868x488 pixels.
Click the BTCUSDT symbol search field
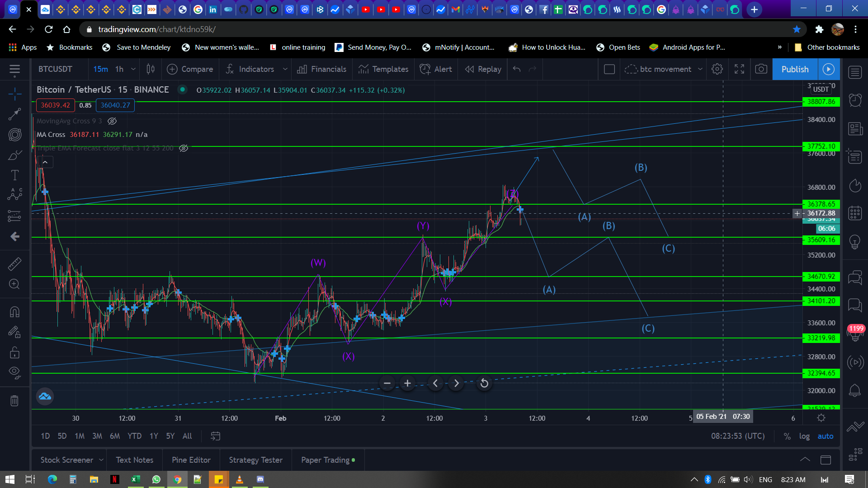(55, 69)
